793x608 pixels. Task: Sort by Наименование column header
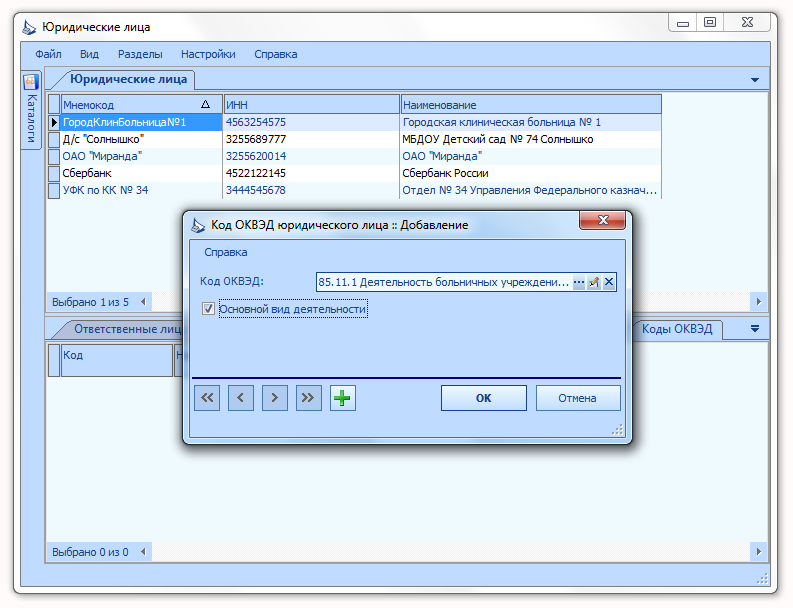(531, 104)
